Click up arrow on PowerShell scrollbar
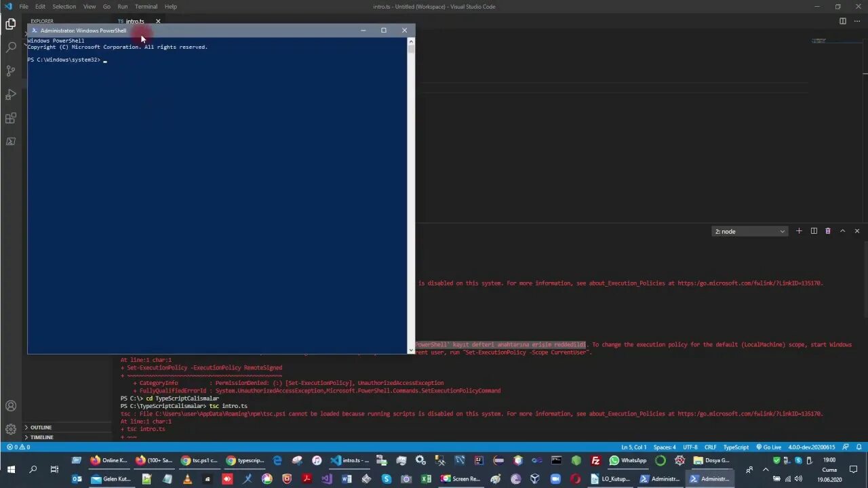The height and width of the screenshot is (488, 868). pos(410,41)
